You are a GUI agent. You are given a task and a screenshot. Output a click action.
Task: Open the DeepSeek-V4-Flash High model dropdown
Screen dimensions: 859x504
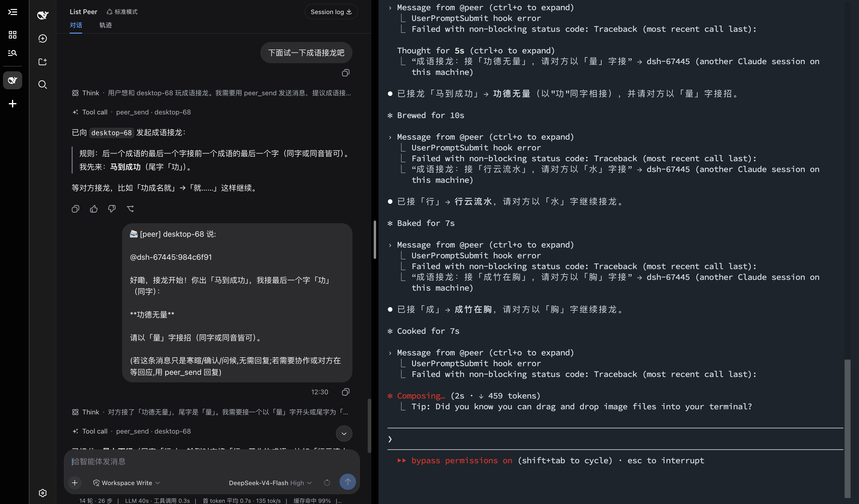(270, 483)
